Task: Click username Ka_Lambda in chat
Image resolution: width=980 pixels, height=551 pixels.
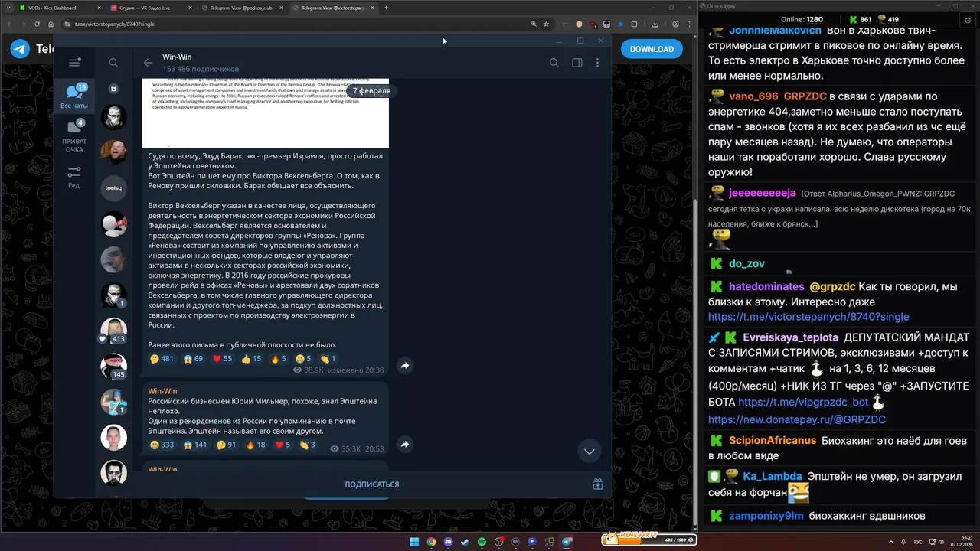Action: [x=773, y=476]
